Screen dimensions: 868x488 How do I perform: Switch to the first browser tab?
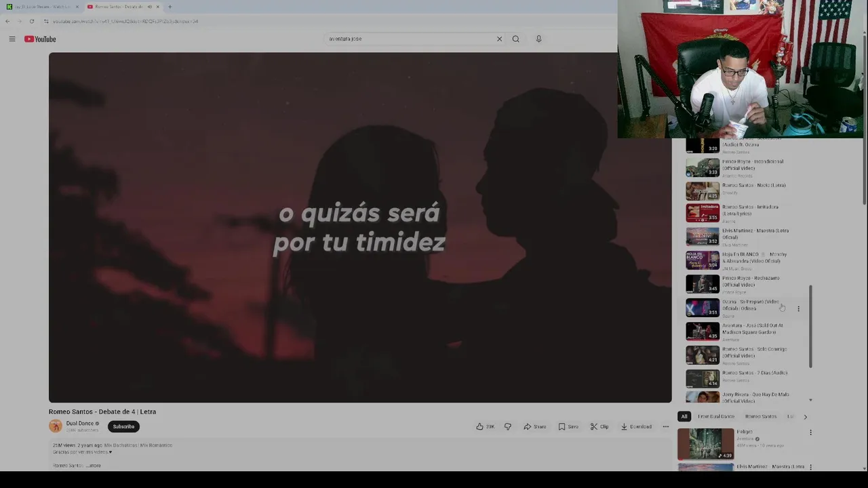pyautogui.click(x=42, y=7)
